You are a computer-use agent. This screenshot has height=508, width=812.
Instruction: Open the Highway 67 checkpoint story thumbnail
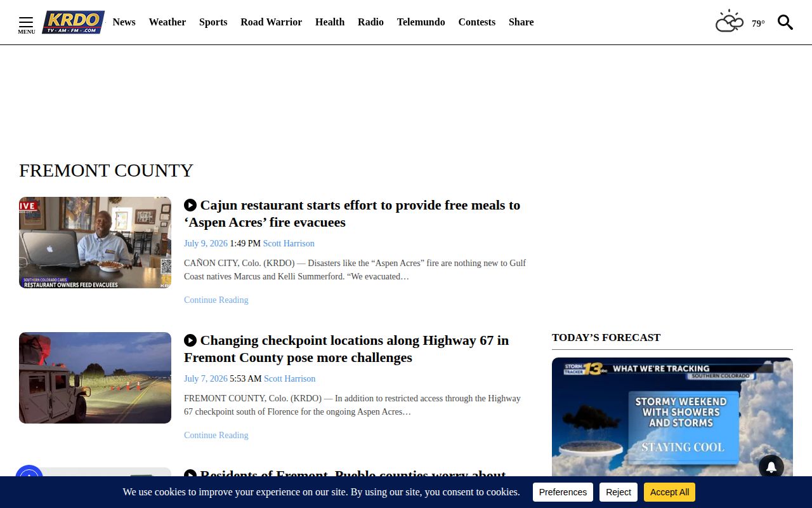(95, 378)
